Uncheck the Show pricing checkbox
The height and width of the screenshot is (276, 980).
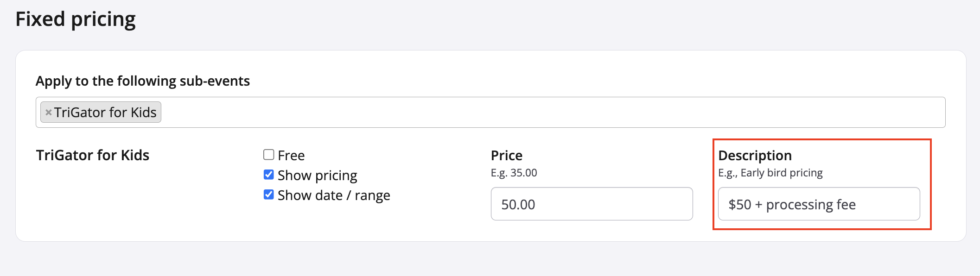pyautogui.click(x=269, y=175)
